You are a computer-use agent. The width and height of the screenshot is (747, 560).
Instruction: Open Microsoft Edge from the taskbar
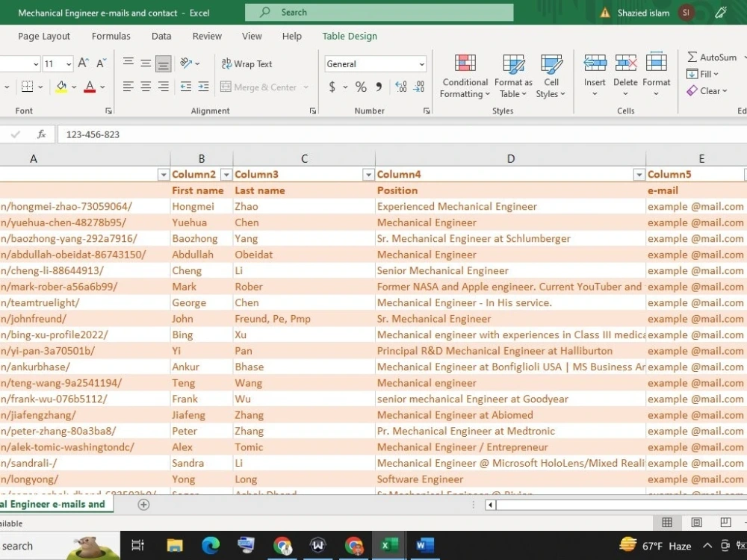pos(210,545)
